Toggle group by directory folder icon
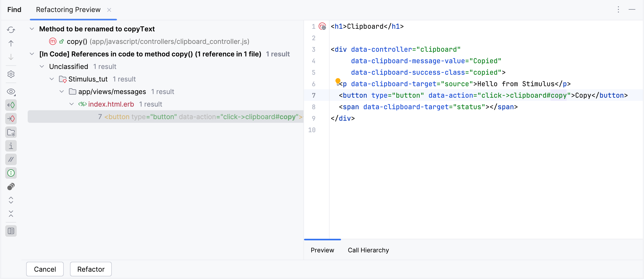The height and width of the screenshot is (279, 644). [11, 132]
